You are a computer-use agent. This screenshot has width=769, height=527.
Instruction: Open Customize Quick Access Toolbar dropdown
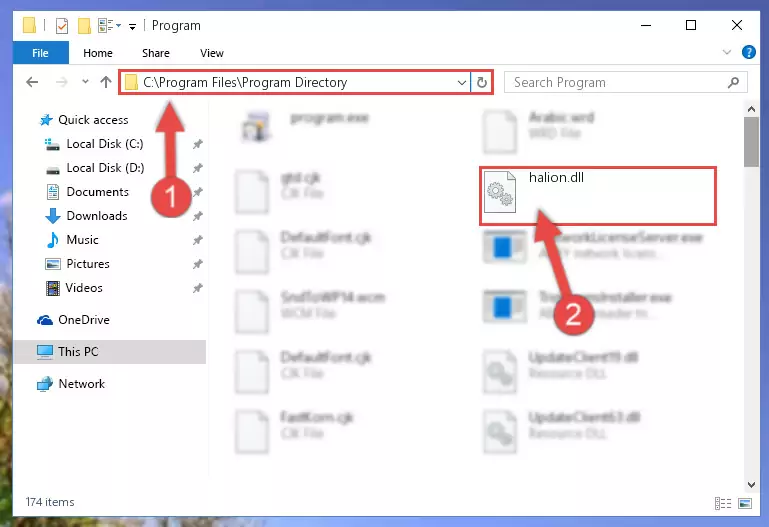tap(132, 26)
